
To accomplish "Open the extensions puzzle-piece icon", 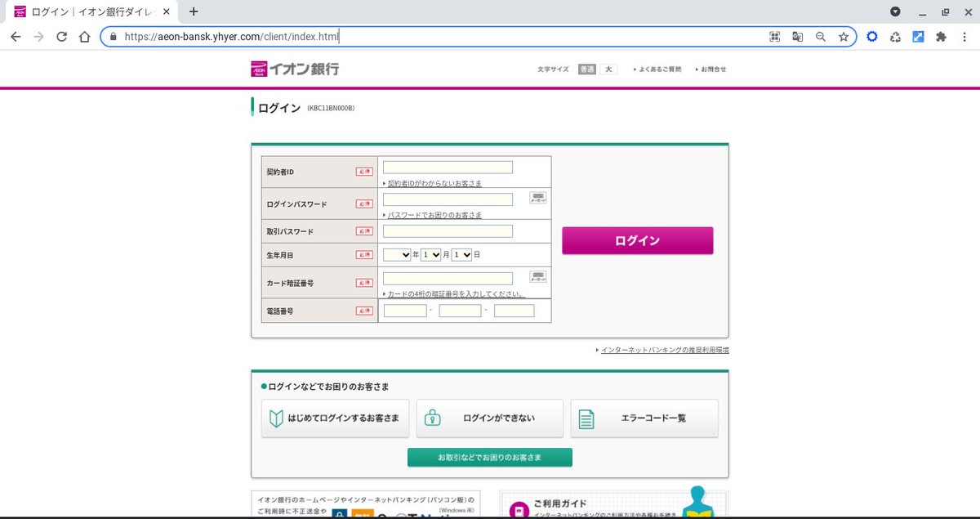I will click(x=941, y=37).
